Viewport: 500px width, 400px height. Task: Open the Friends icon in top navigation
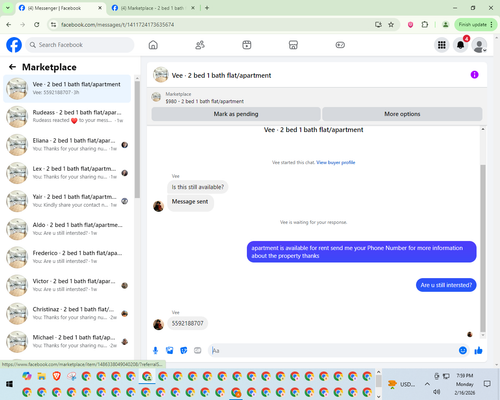[200, 45]
